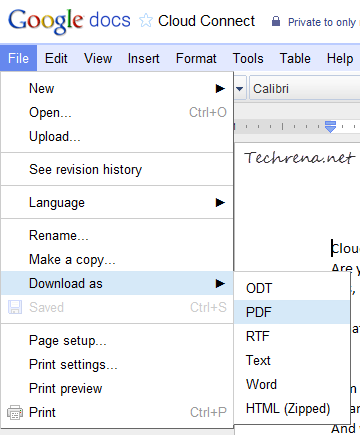Choose Open... from File menu
Viewport: 360px width, 435px height.
point(117,113)
